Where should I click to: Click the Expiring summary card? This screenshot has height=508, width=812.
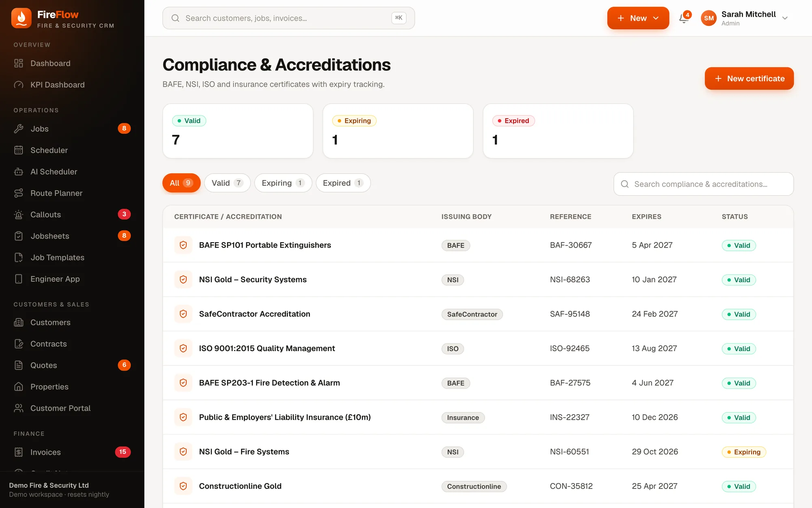(x=398, y=131)
